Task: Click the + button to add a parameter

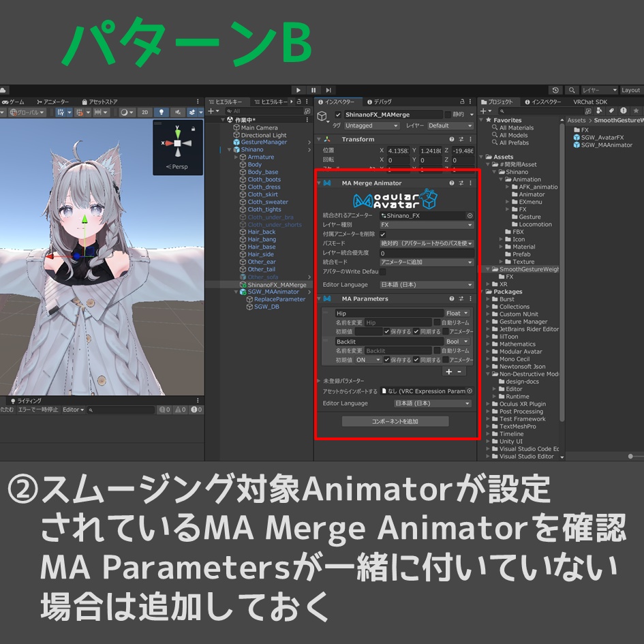Action: (x=449, y=372)
